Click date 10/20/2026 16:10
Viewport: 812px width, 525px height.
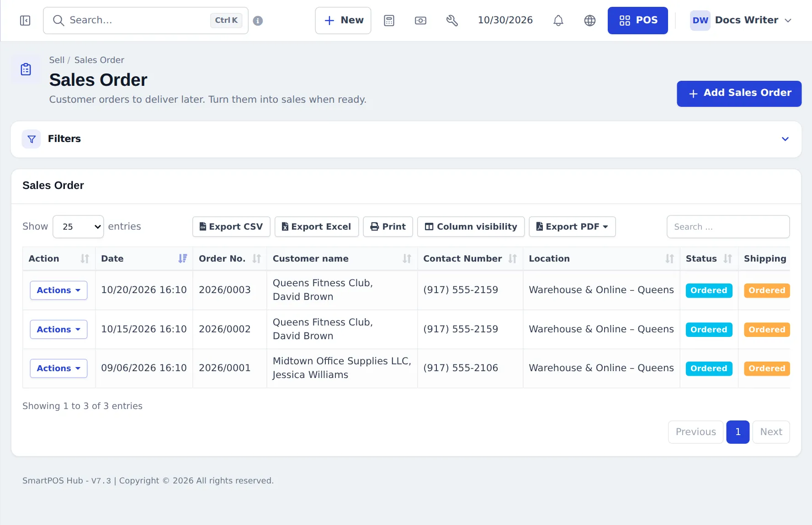click(x=144, y=290)
